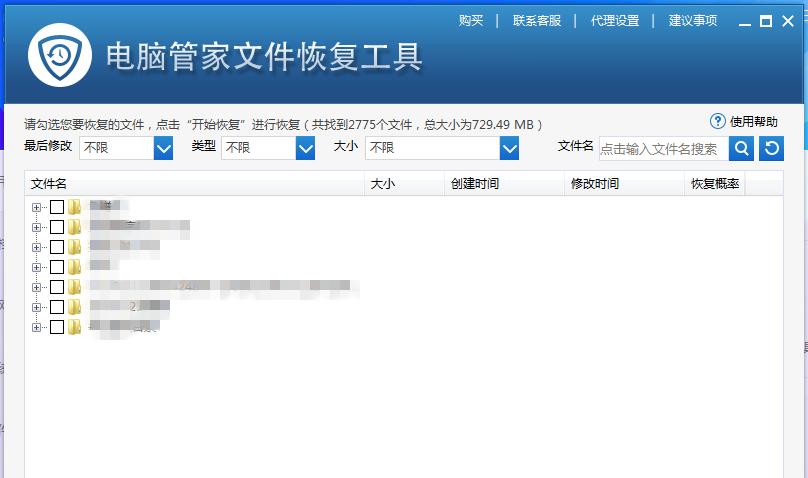Click the fifth folder icon in list

pyautogui.click(x=75, y=287)
